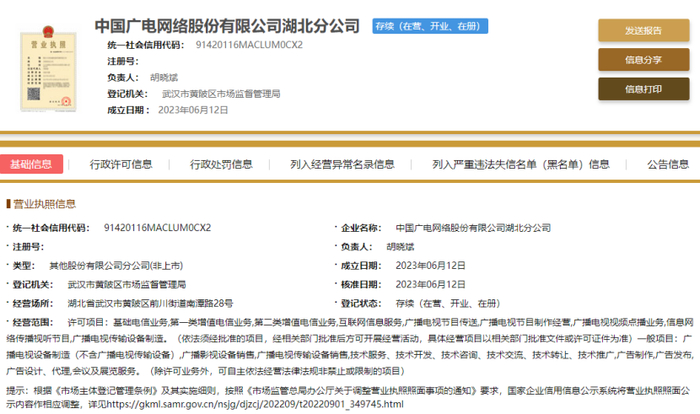Click the company title 中国广电网络股份有限公司湖北分公司
Viewport: 700px width, 414px height.
(x=227, y=26)
